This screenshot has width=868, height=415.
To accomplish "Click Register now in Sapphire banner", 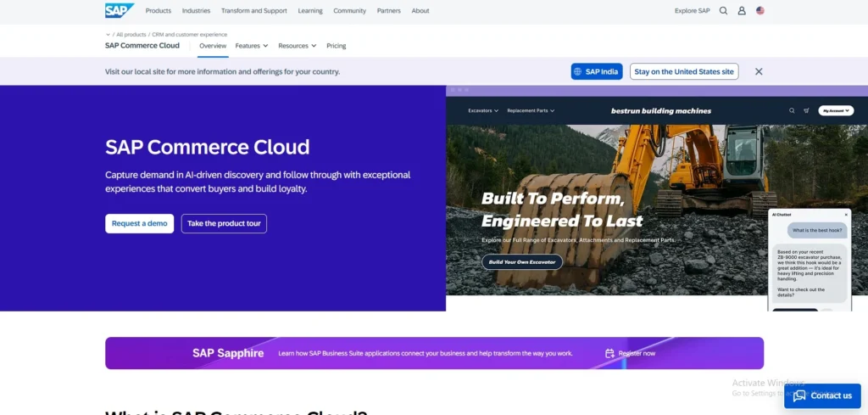I will [x=637, y=354].
